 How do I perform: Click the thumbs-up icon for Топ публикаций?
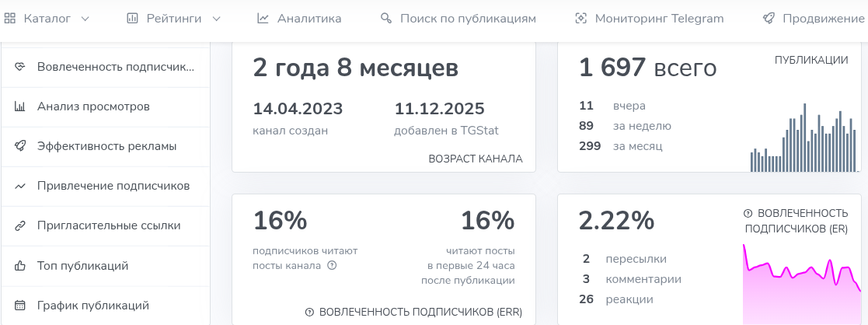tap(21, 266)
